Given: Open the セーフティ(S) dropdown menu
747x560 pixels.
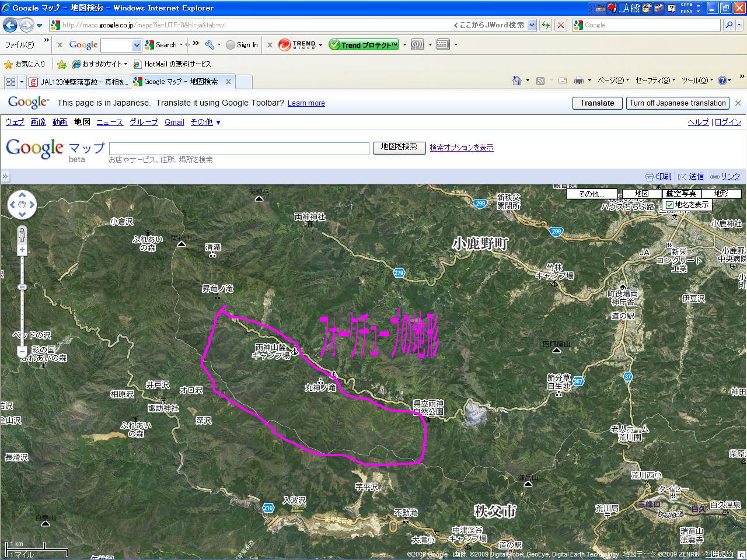Looking at the screenshot, I should click(x=655, y=80).
